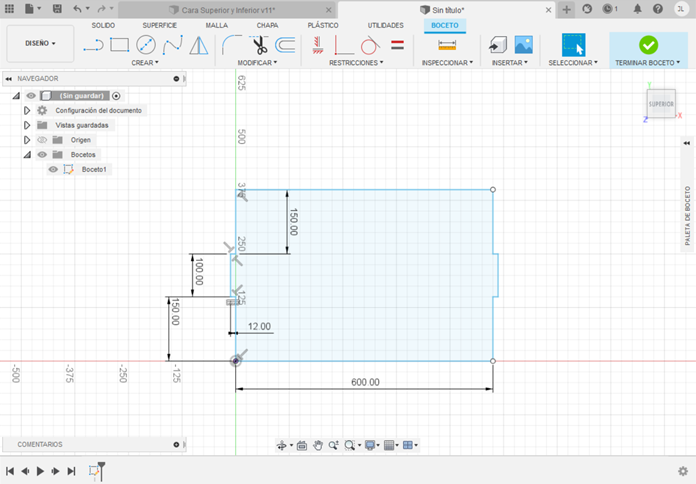The height and width of the screenshot is (484, 696).
Task: Switch to SÓLIDO tab
Action: click(103, 25)
